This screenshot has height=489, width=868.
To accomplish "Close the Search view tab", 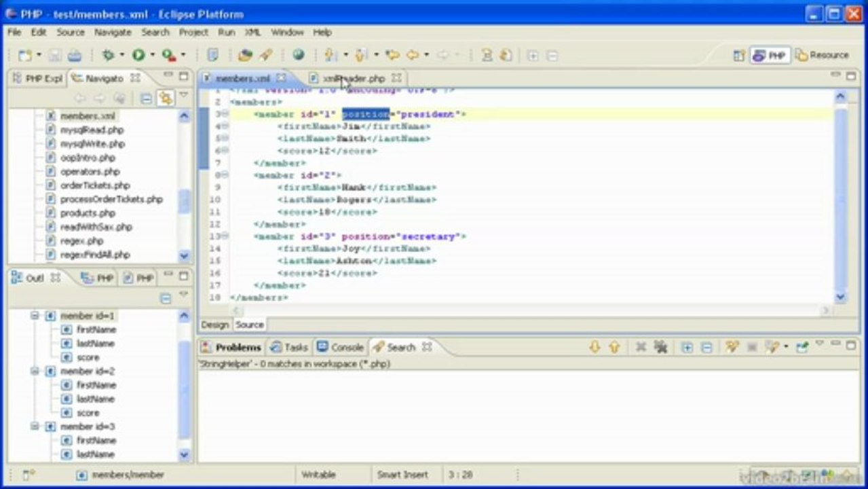I will point(427,347).
